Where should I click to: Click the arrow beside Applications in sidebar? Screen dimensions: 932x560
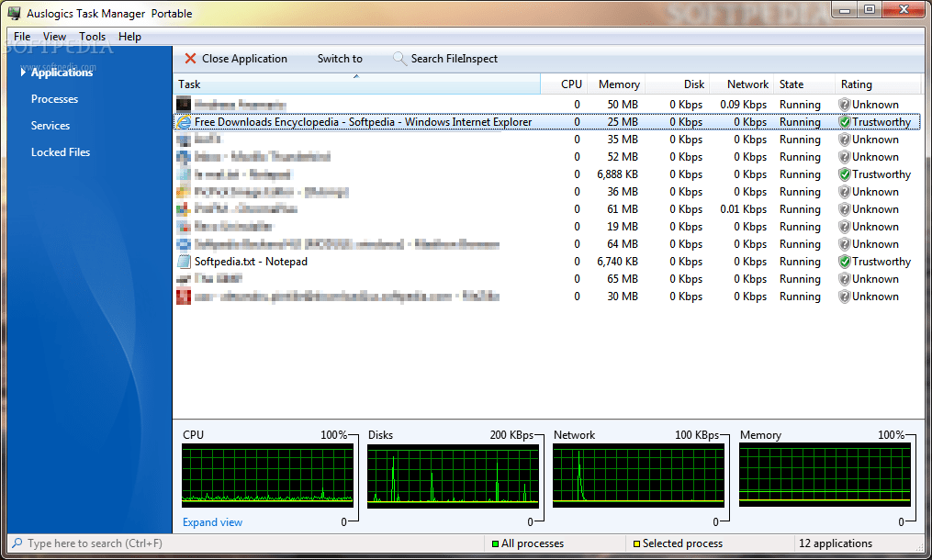pyautogui.click(x=23, y=73)
